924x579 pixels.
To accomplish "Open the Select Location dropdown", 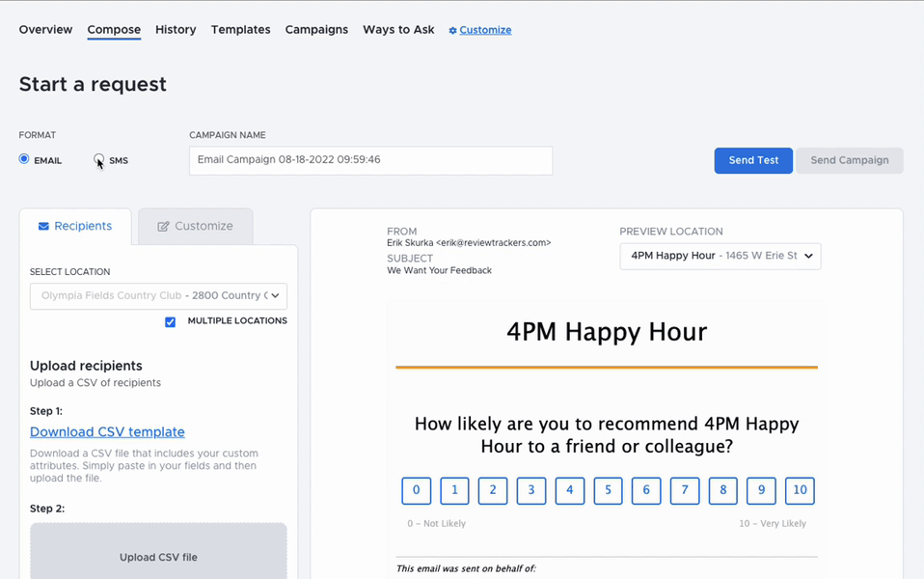I will pos(158,296).
